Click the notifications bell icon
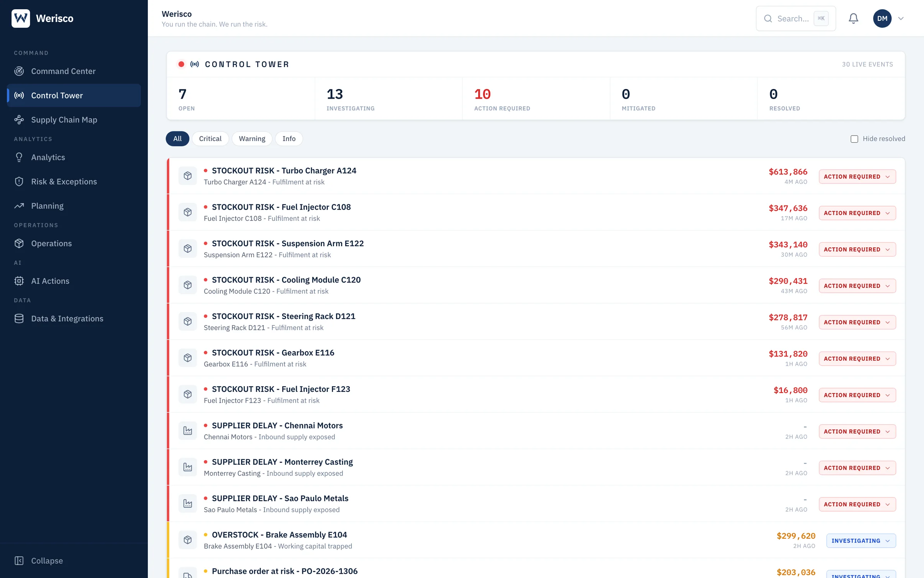 pyautogui.click(x=854, y=18)
